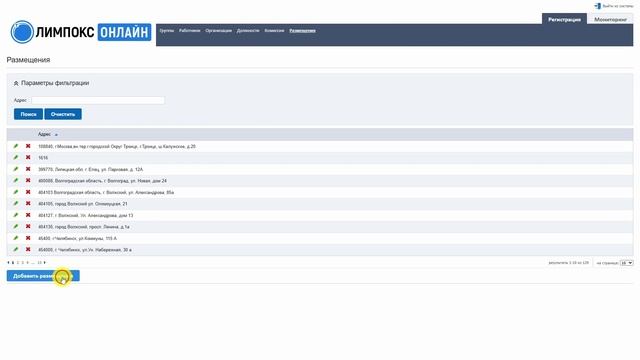Go to next results page arrow
This screenshot has width=640, height=360.
coord(45,262)
